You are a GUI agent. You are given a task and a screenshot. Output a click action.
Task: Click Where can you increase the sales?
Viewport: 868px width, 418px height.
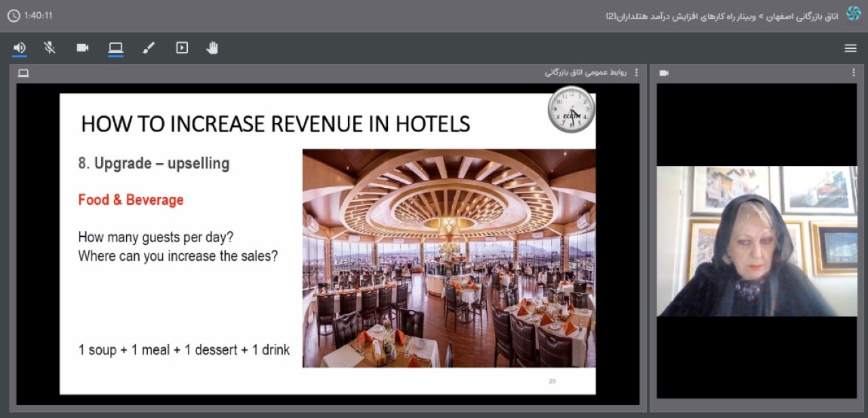(178, 256)
